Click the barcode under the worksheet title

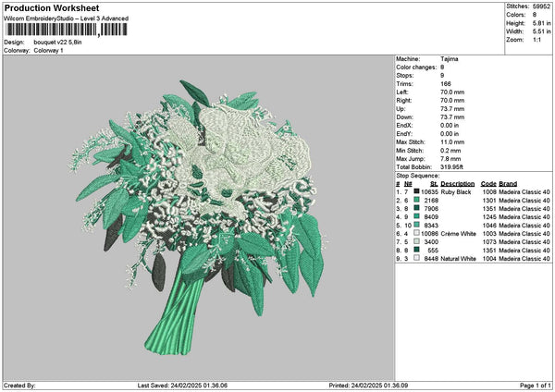[65, 31]
